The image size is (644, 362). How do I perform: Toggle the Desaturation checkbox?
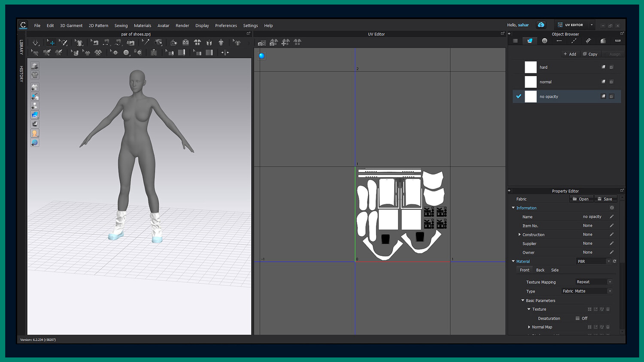point(577,318)
